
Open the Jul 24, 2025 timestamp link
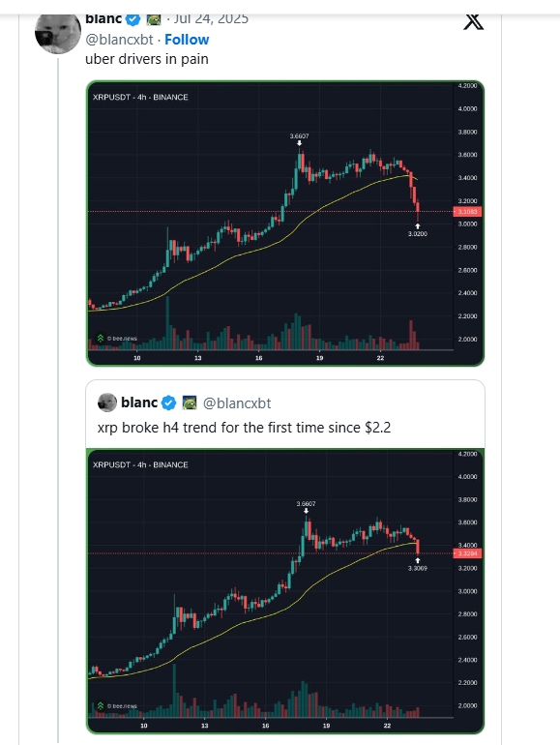point(211,19)
